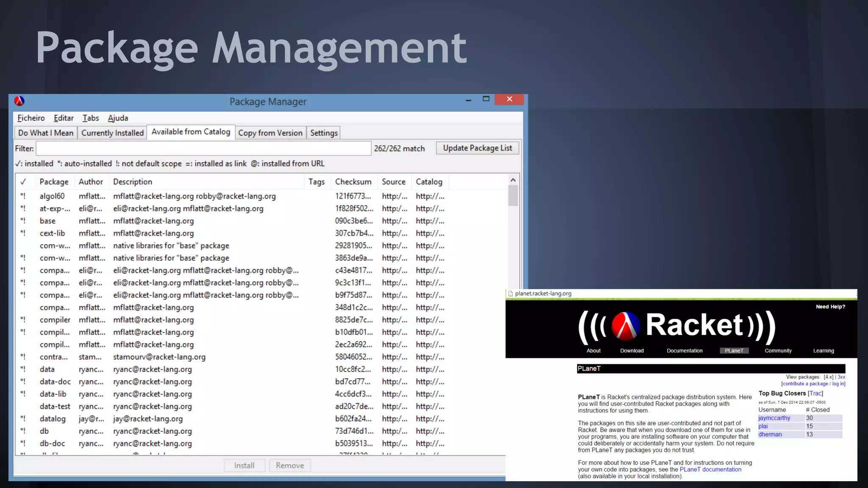Select the db package row
Screen dimensions: 868x488
[262, 431]
